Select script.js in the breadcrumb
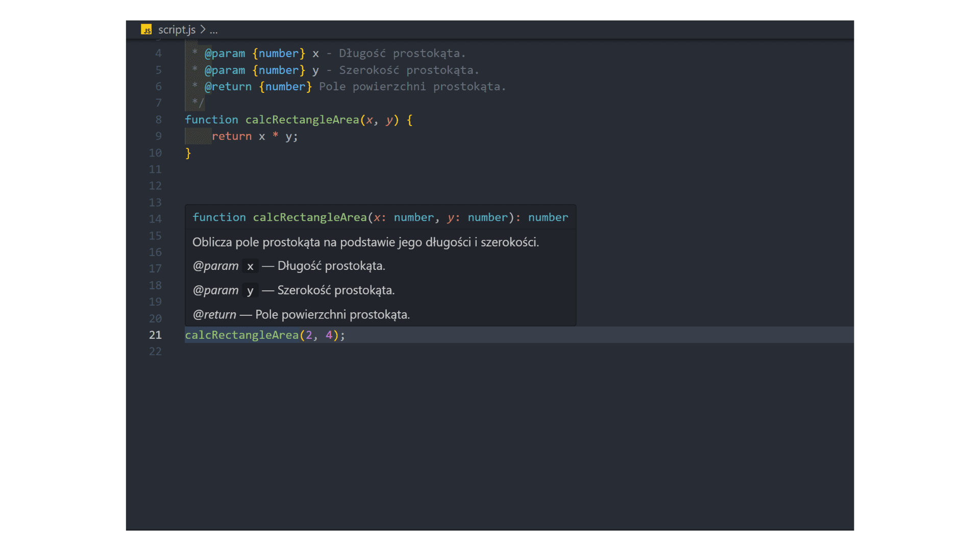The height and width of the screenshot is (551, 980). pos(177,30)
